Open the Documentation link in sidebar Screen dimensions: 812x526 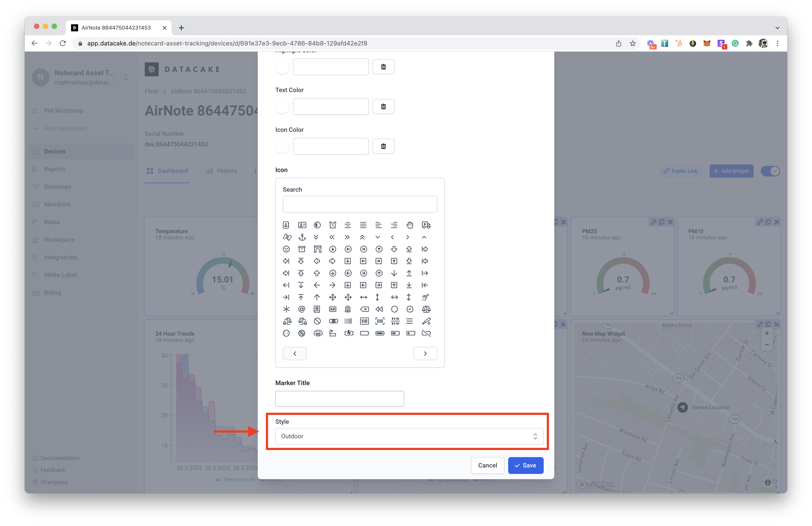(56, 458)
